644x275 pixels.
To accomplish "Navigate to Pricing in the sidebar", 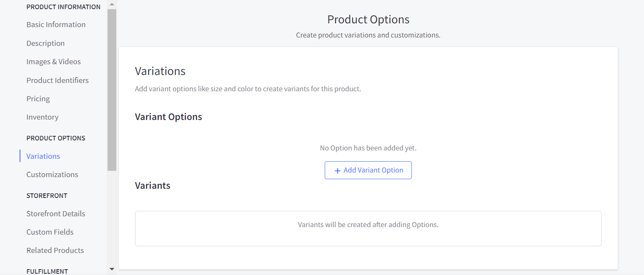I will click(38, 99).
